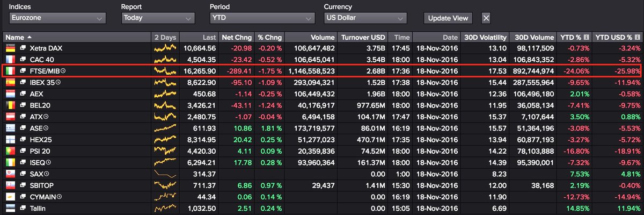Click the clock icon next to FTSE/MIB
Image resolution: width=644 pixels, height=215 pixels.
63,71
